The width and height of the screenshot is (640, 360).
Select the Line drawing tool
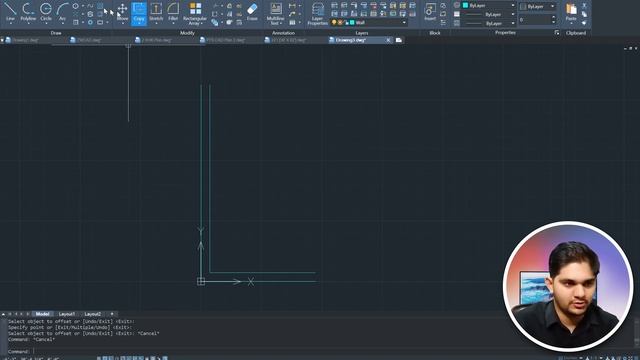click(x=10, y=11)
